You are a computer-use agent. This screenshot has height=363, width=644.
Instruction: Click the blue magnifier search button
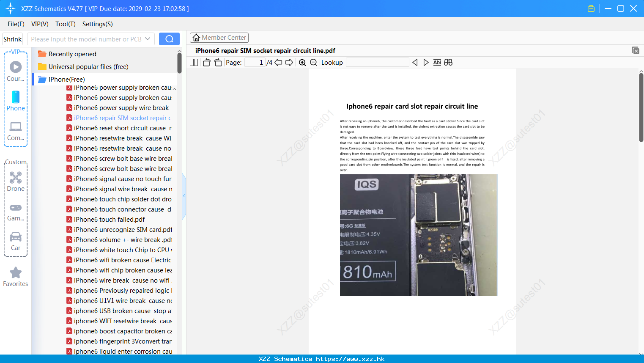[169, 39]
